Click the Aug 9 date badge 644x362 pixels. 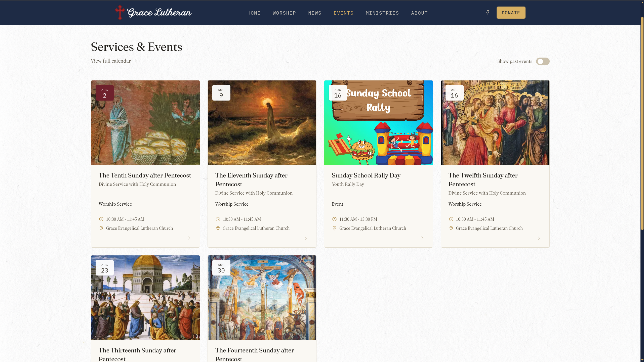pos(221,93)
